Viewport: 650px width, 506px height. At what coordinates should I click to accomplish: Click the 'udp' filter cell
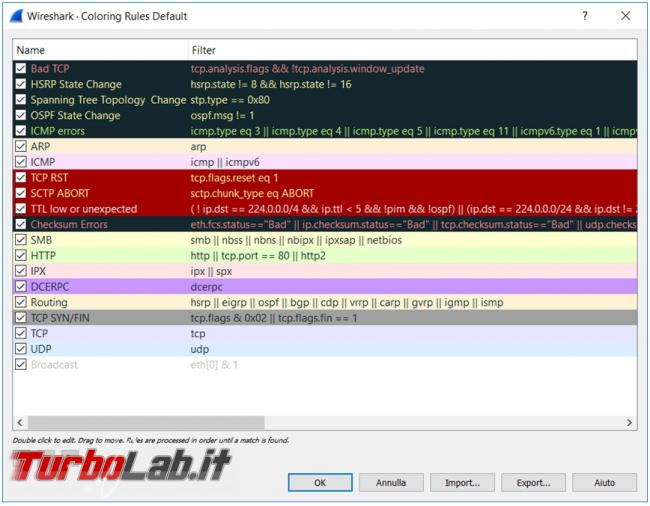click(x=199, y=349)
